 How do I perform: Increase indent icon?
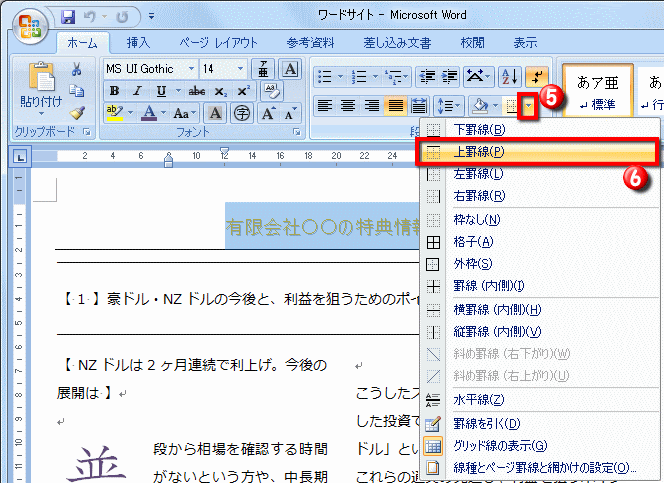pyautogui.click(x=449, y=76)
